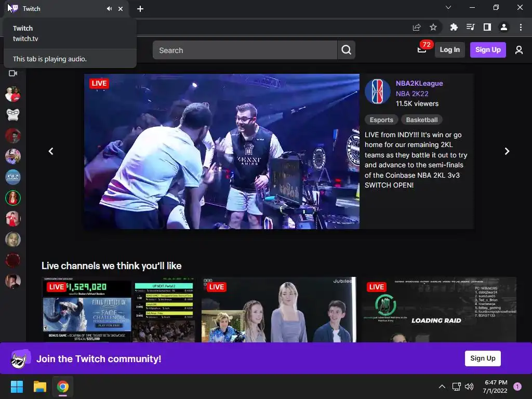Click 'Live channels we think you'll like' heading
The height and width of the screenshot is (399, 532).
tap(111, 265)
